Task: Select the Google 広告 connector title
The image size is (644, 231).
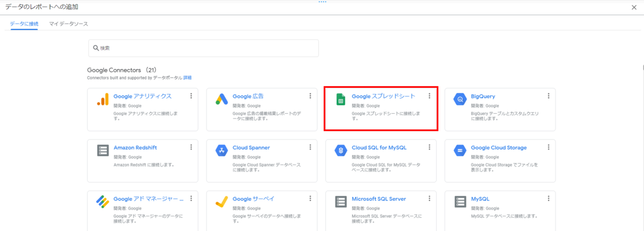Action: (248, 96)
